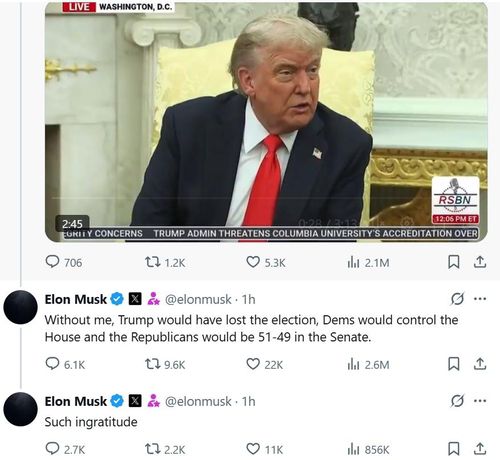Bookmark the 'Without me, Trump' tweet
Screen dimensions: 500x460
(453, 364)
